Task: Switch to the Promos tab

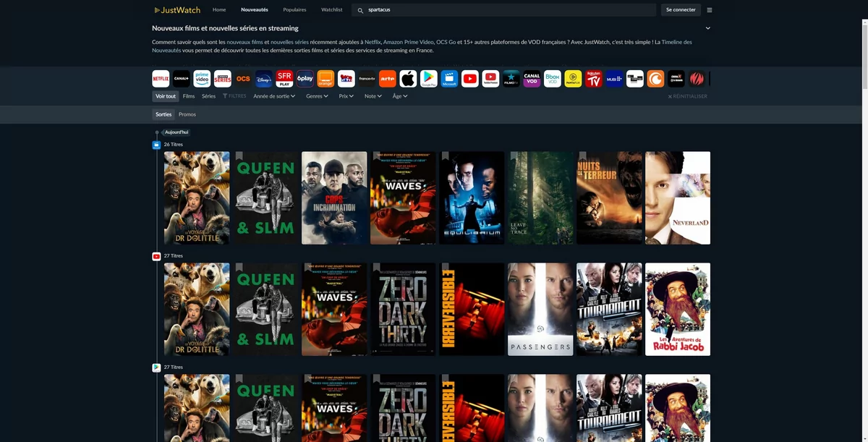Action: [x=187, y=114]
